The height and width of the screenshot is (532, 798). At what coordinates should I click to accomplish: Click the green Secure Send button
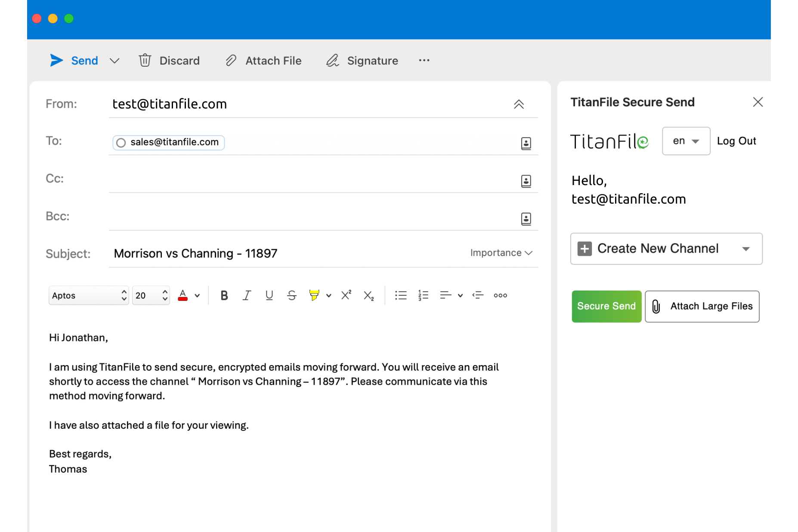(606, 306)
